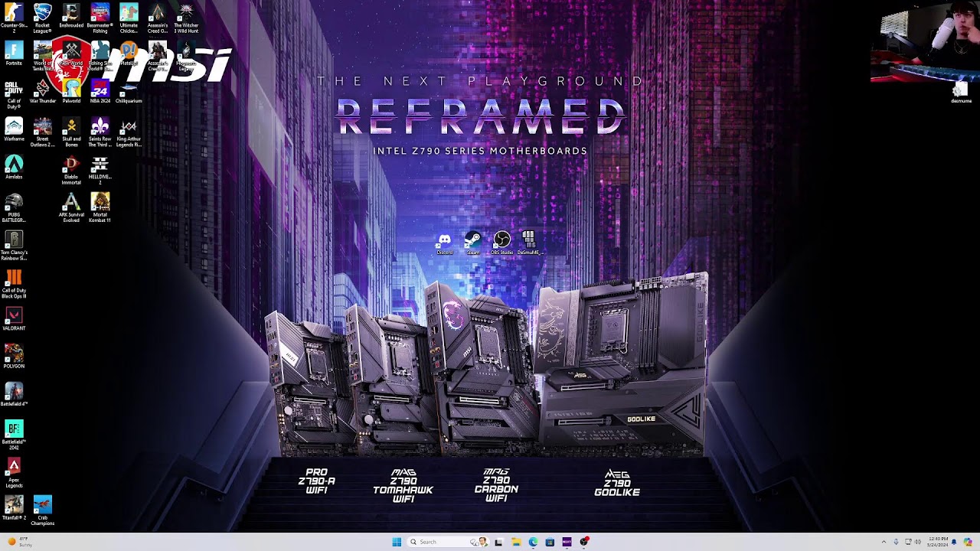The image size is (980, 551).
Task: Open the Discord desktop shortcut
Action: 444,244
